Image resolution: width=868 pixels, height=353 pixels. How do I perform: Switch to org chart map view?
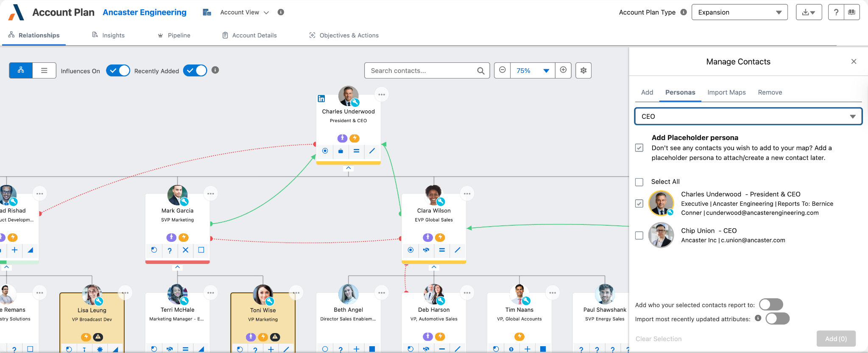[x=21, y=70]
